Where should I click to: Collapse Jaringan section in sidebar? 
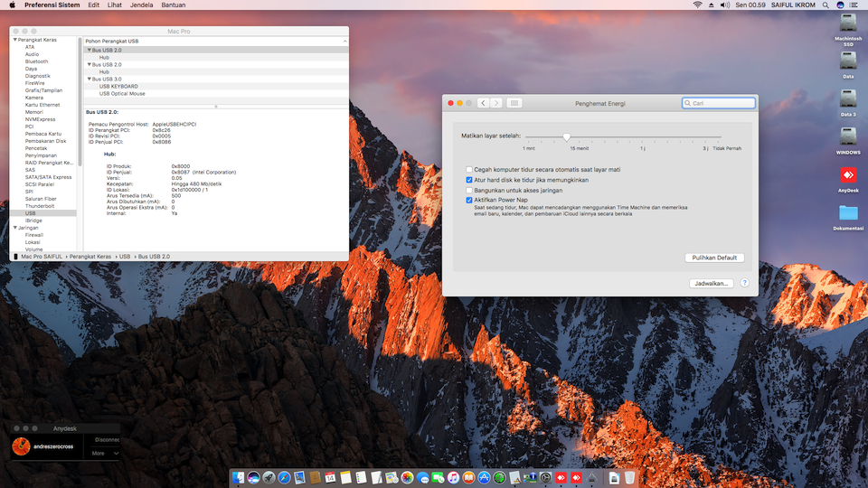tap(15, 228)
